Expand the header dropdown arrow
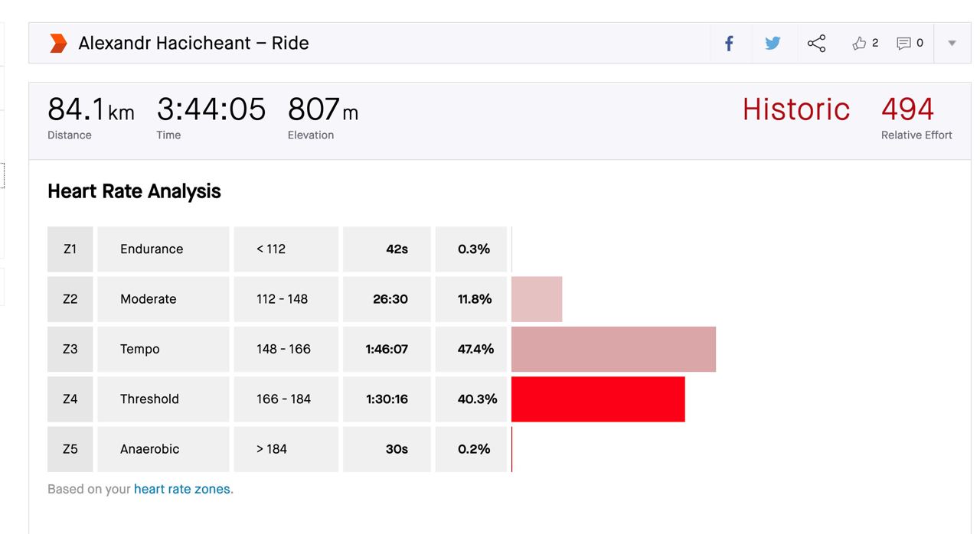This screenshot has width=980, height=534. pyautogui.click(x=952, y=44)
